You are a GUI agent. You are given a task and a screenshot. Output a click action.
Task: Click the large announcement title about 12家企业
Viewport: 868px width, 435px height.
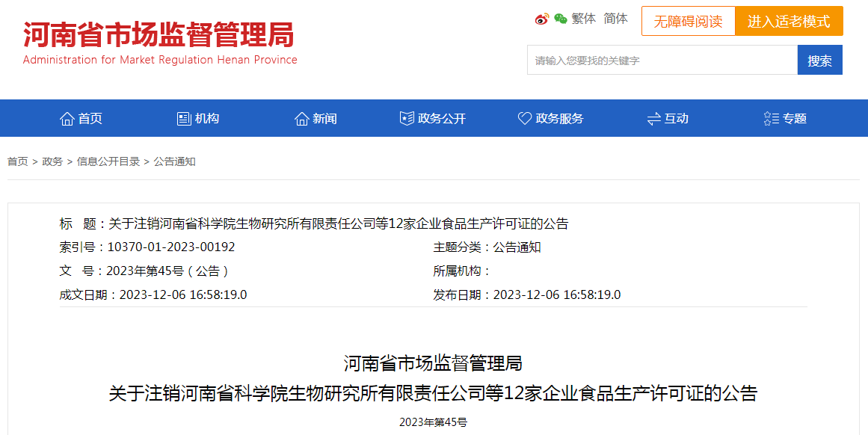(x=433, y=393)
